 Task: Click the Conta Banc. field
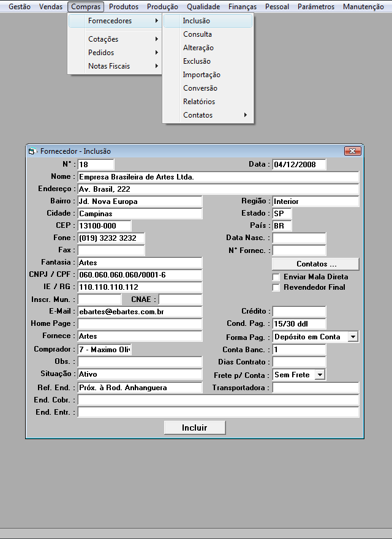(x=299, y=350)
